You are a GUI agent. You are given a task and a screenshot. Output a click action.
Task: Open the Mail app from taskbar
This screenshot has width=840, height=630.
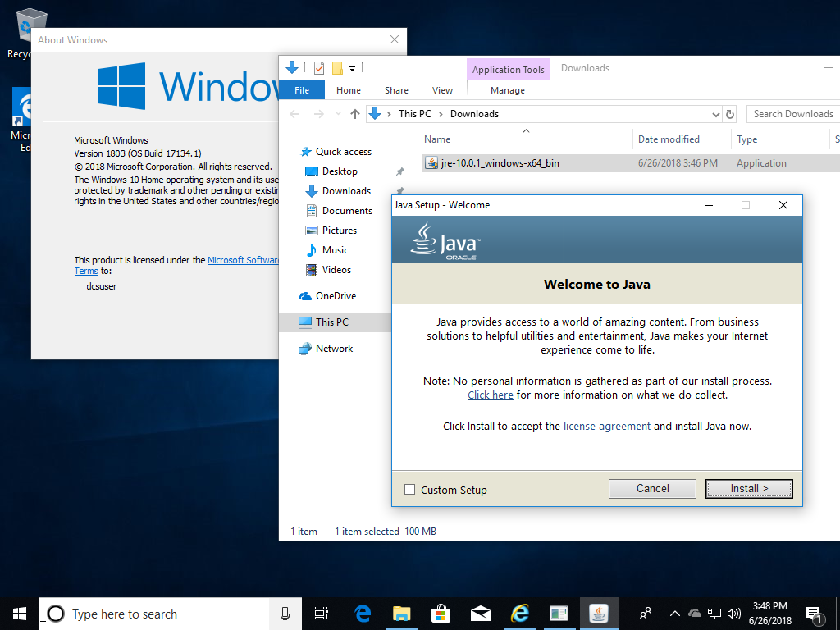click(x=481, y=614)
